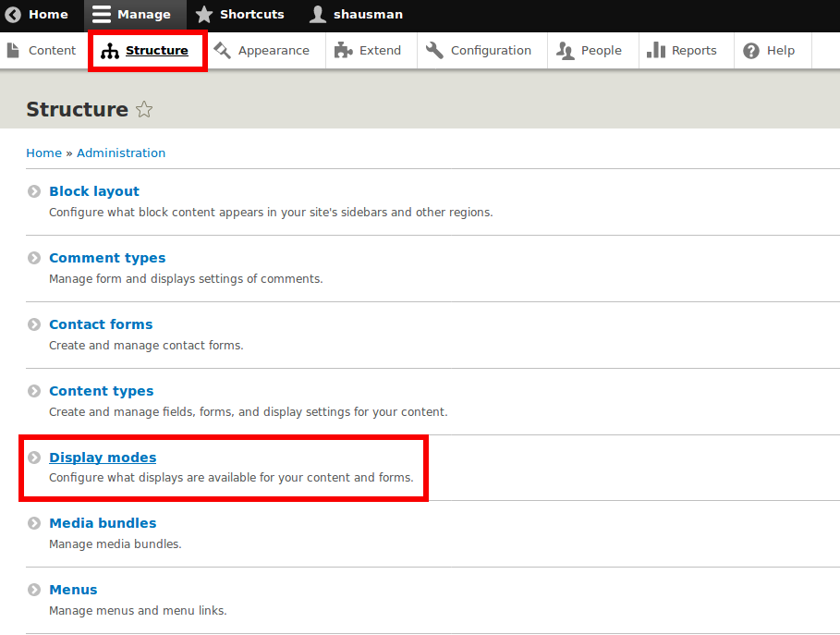The width and height of the screenshot is (840, 635).
Task: Click arrow bullet beside Menus
Action: point(34,590)
